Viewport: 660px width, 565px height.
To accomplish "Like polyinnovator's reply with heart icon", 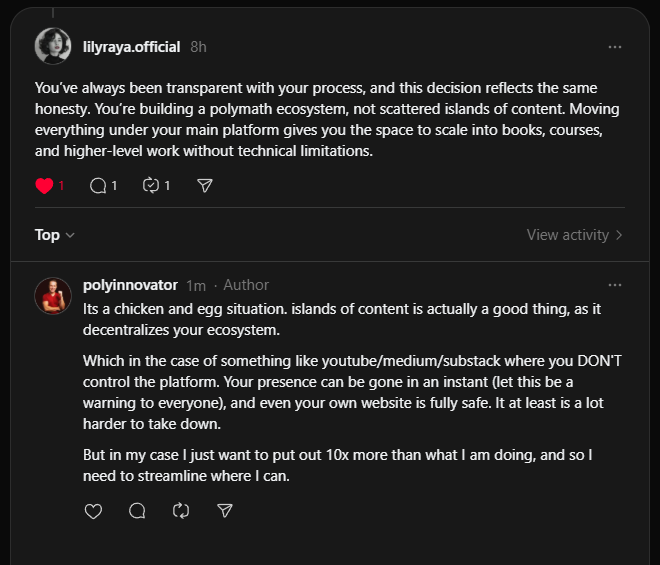I will (93, 510).
